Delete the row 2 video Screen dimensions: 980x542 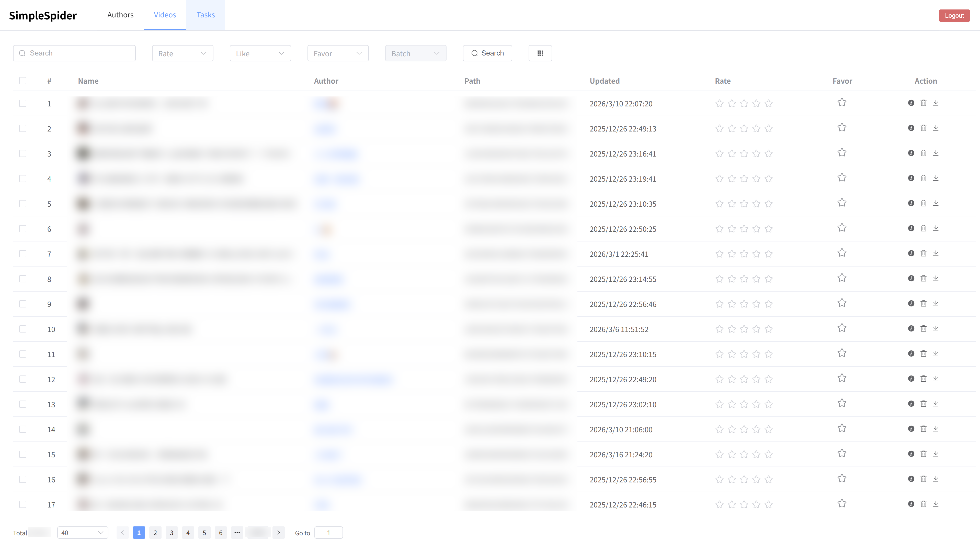[x=923, y=128]
